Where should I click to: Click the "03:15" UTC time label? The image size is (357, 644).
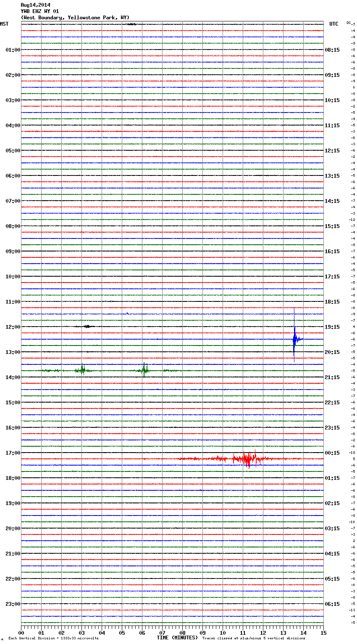pos(332,529)
